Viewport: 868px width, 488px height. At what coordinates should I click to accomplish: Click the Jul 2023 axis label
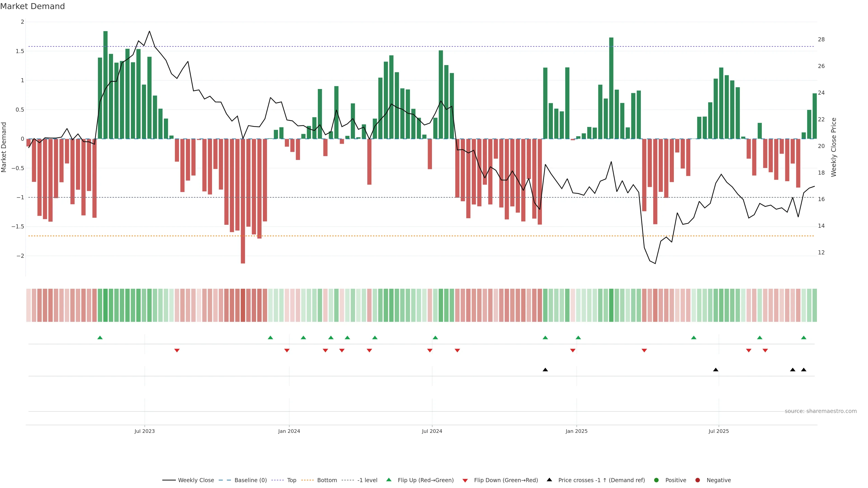pos(145,431)
